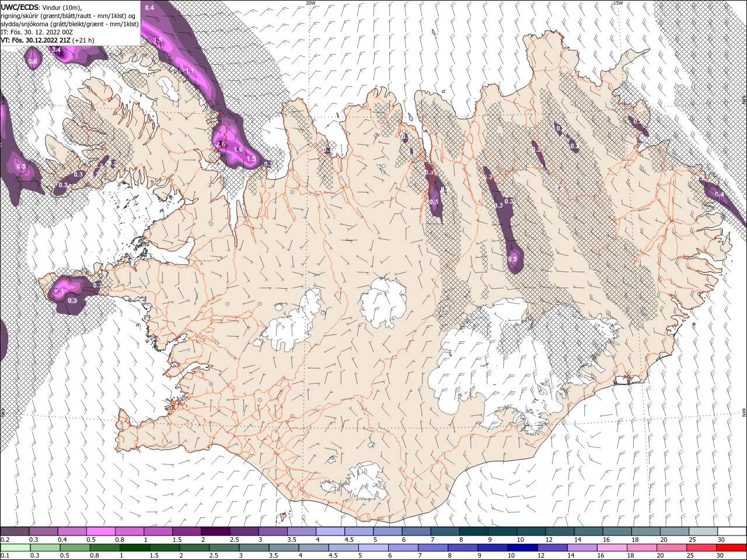Image resolution: width=747 pixels, height=560 pixels.
Task: Click the purple swatch labelled 14 in the lower legend row
Action: (x=582, y=547)
